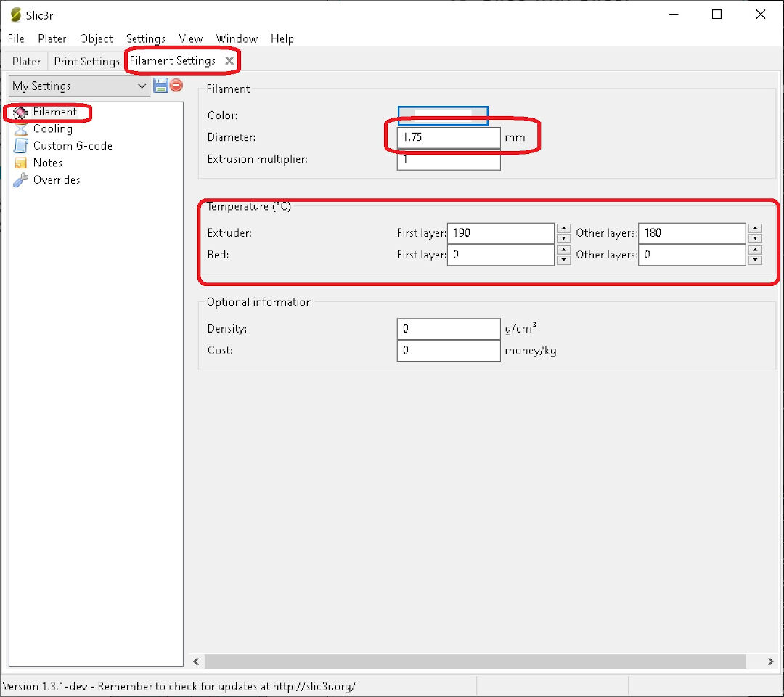Viewport: 784px width, 697px height.
Task: Open the Help menu
Action: 282,38
